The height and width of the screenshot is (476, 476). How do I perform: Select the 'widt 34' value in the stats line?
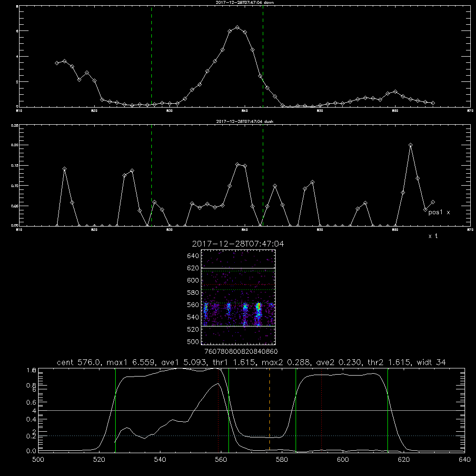point(431,362)
